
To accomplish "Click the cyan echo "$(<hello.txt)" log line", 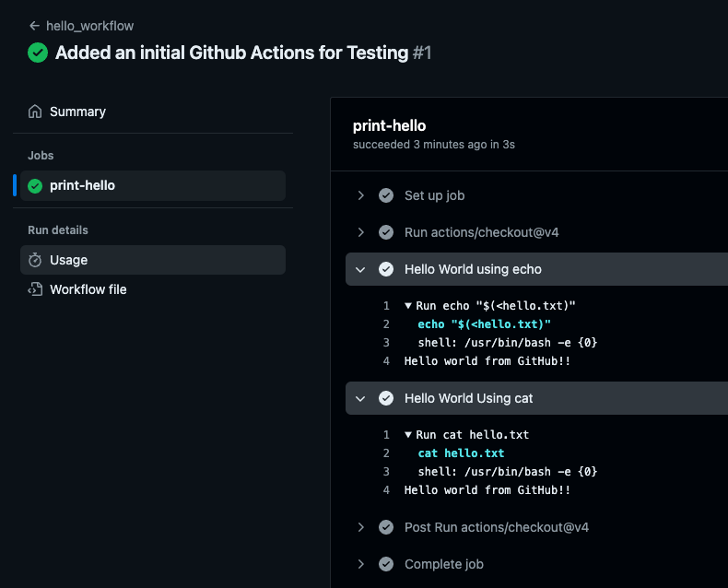I will coord(484,324).
